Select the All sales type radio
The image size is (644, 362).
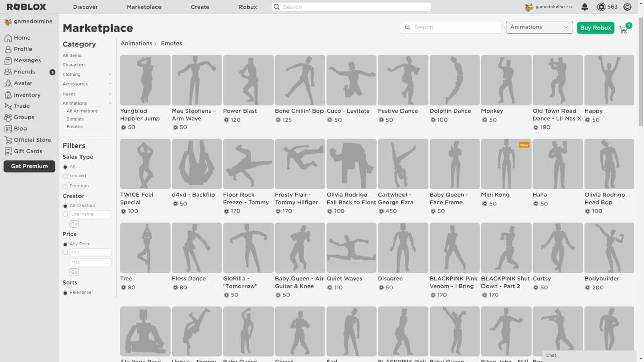pyautogui.click(x=65, y=167)
